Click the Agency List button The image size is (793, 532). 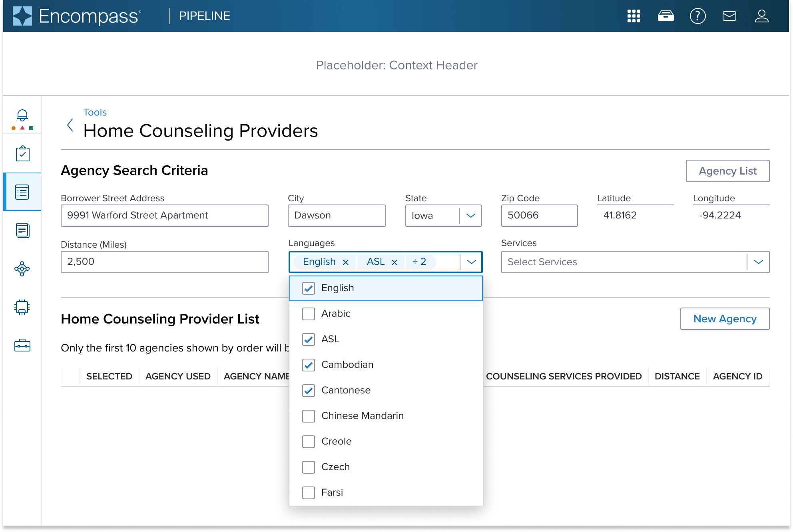tap(727, 171)
